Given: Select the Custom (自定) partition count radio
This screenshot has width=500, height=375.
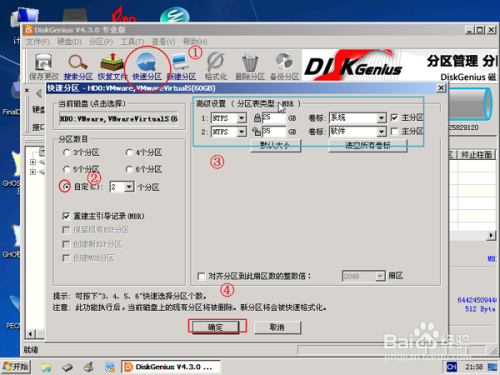Looking at the screenshot, I should (x=66, y=187).
